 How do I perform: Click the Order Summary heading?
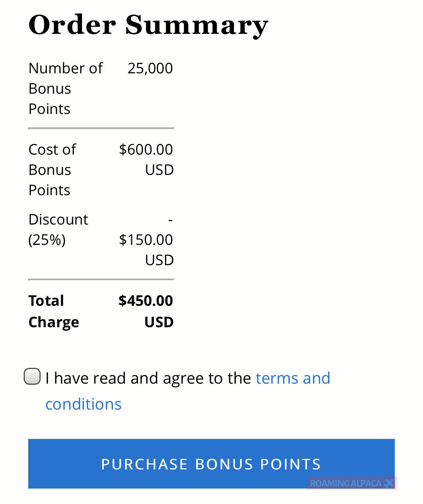(x=148, y=25)
